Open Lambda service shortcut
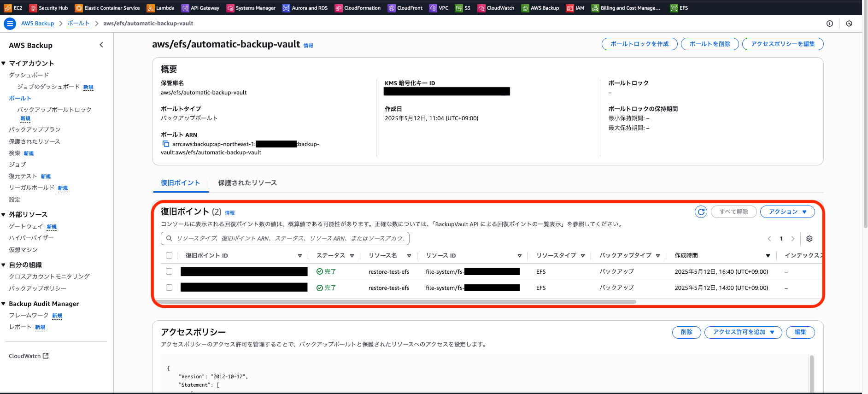Screen dimensions: 868x394 point(160,8)
